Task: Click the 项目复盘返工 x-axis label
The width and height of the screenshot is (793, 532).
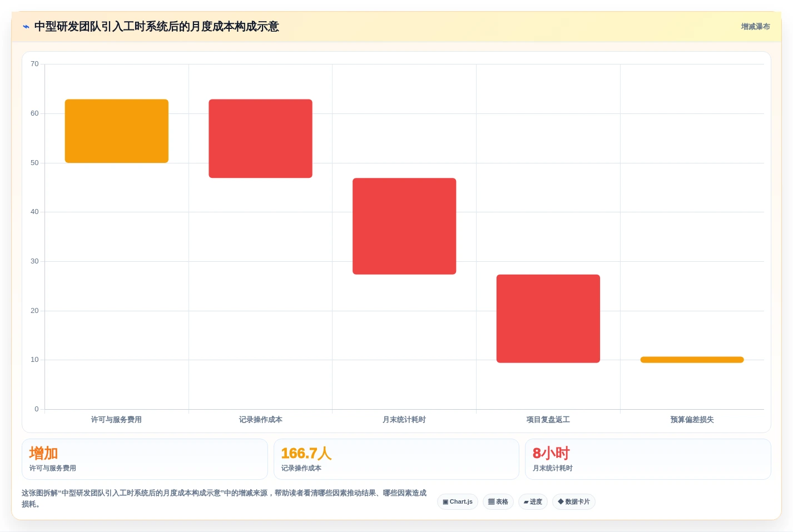Action: click(548, 420)
